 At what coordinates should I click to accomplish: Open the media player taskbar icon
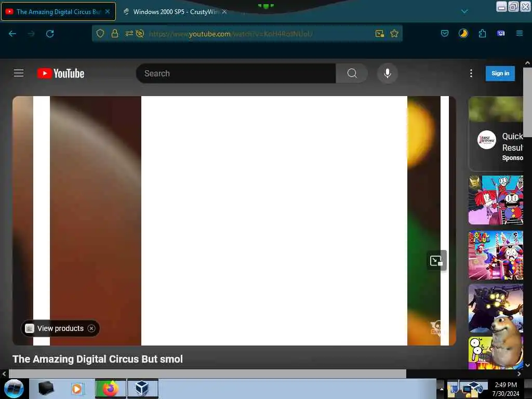click(x=77, y=389)
